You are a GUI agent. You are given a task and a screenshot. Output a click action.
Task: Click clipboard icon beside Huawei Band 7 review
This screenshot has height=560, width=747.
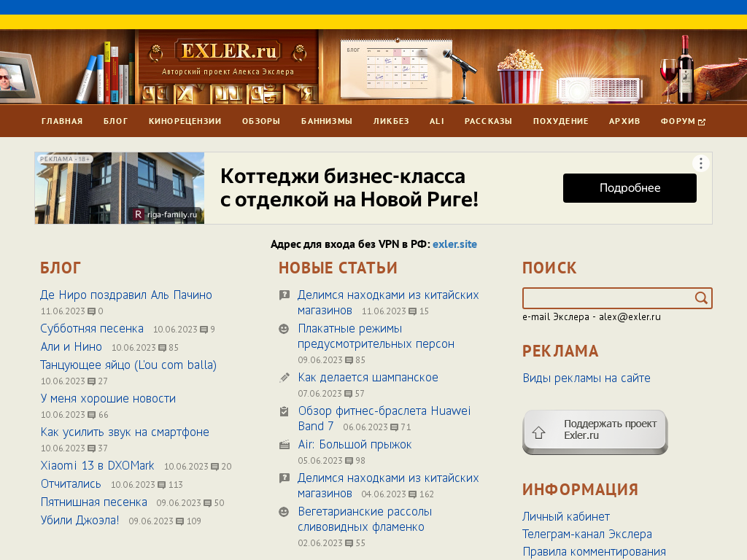[284, 411]
